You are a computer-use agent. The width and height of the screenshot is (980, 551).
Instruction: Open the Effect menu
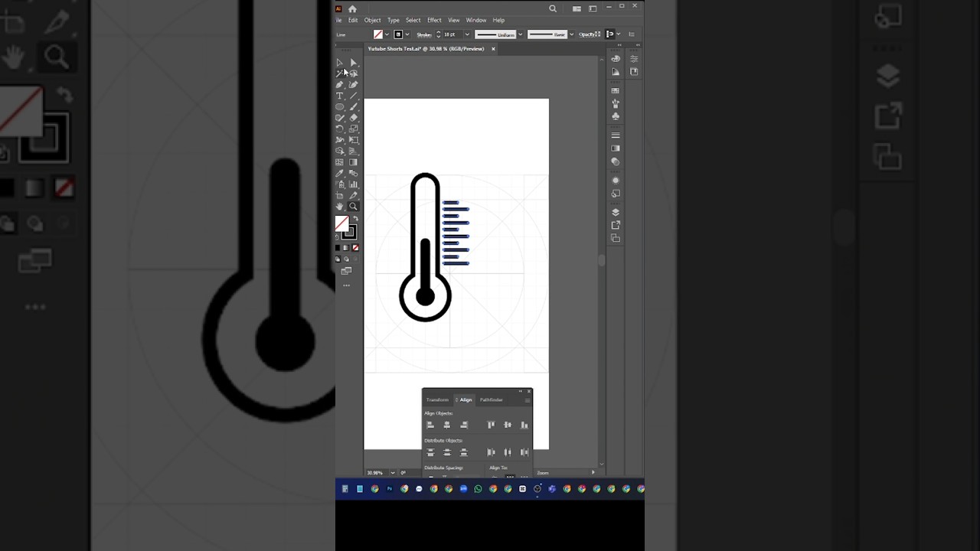pyautogui.click(x=434, y=20)
